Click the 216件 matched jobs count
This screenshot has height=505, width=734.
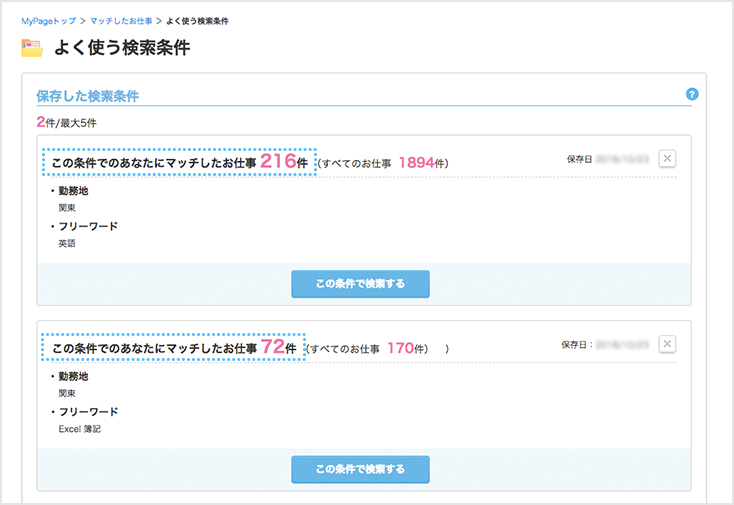[x=284, y=161]
